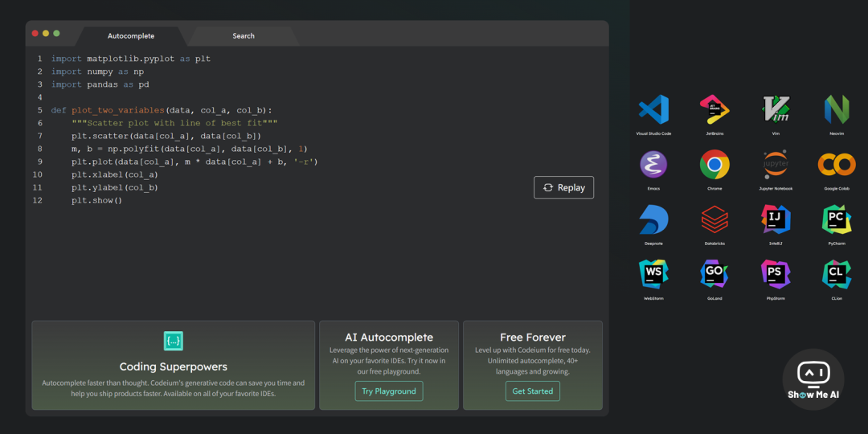This screenshot has width=868, height=434.
Task: Choose the IntelliJ icon
Action: tap(776, 219)
